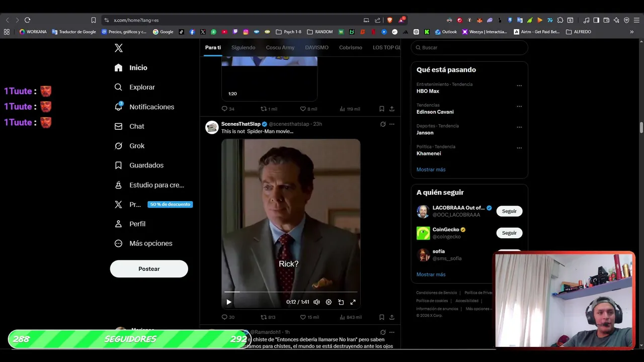The height and width of the screenshot is (362, 644).
Task: Reload the page in the browser
Action: (27, 20)
